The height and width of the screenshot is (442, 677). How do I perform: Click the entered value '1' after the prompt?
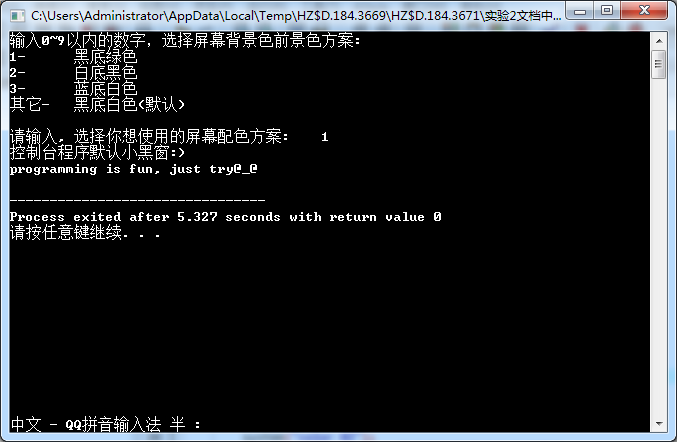tap(325, 137)
